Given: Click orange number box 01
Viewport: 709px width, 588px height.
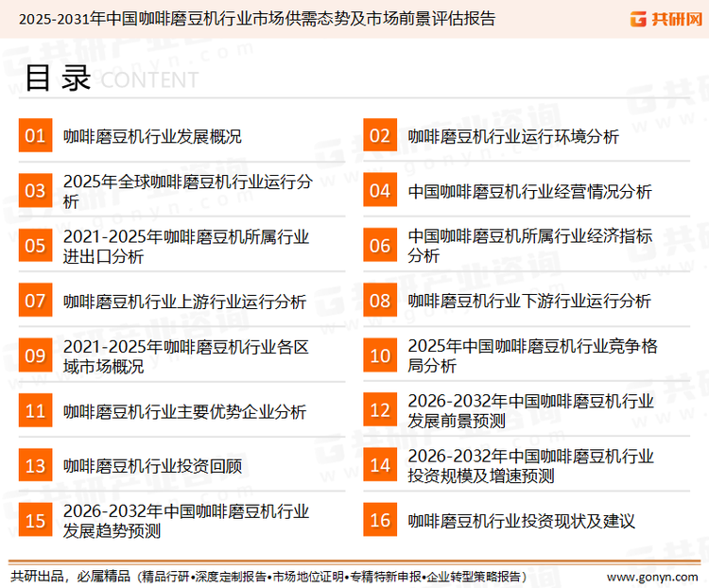Looking at the screenshot, I should [x=35, y=135].
